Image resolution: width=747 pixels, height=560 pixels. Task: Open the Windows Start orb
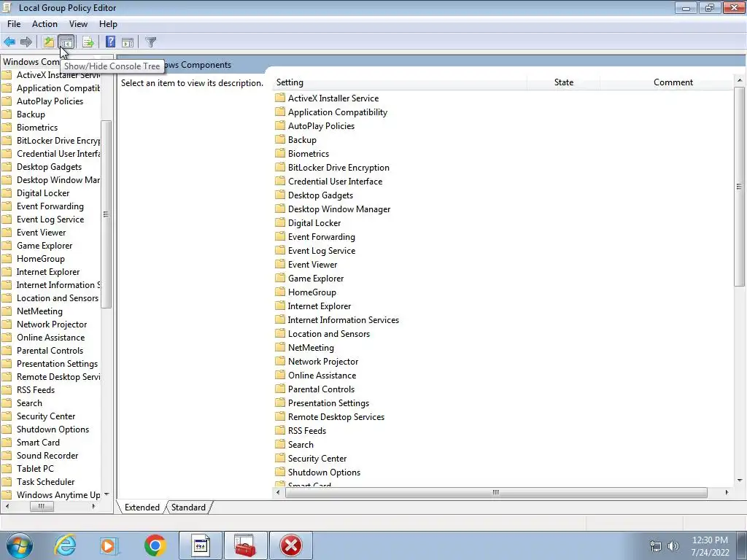pos(20,545)
